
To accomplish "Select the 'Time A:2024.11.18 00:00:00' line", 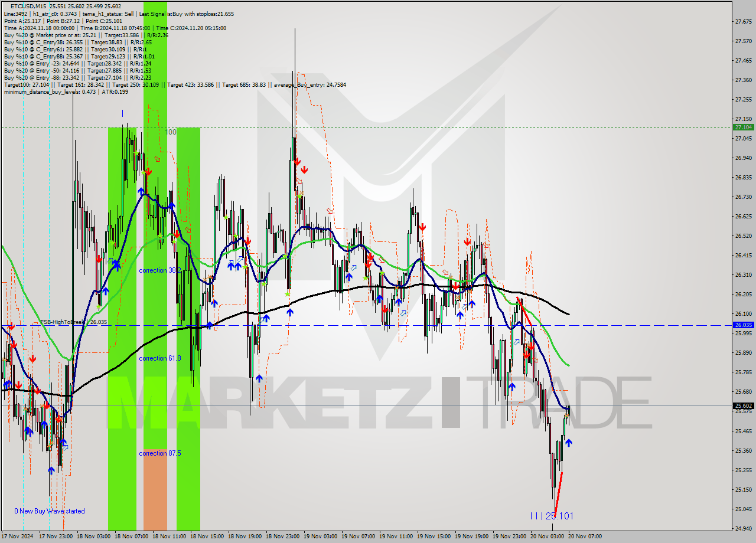I will (115, 28).
